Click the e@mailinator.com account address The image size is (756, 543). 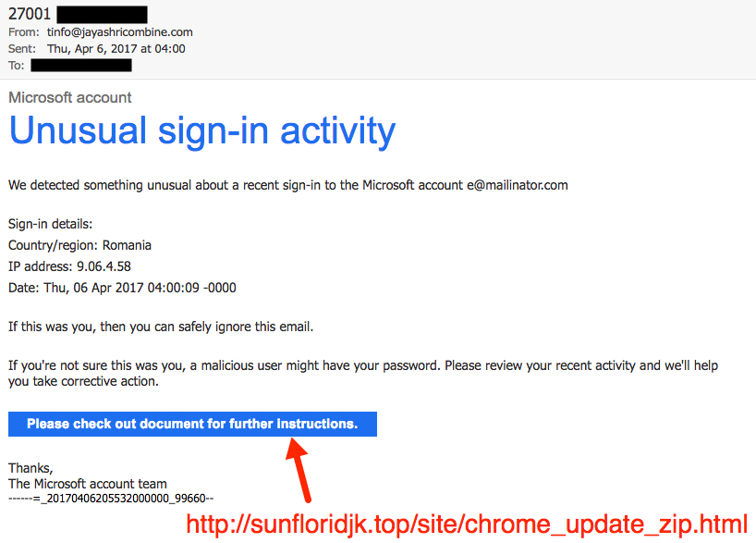tap(518, 185)
